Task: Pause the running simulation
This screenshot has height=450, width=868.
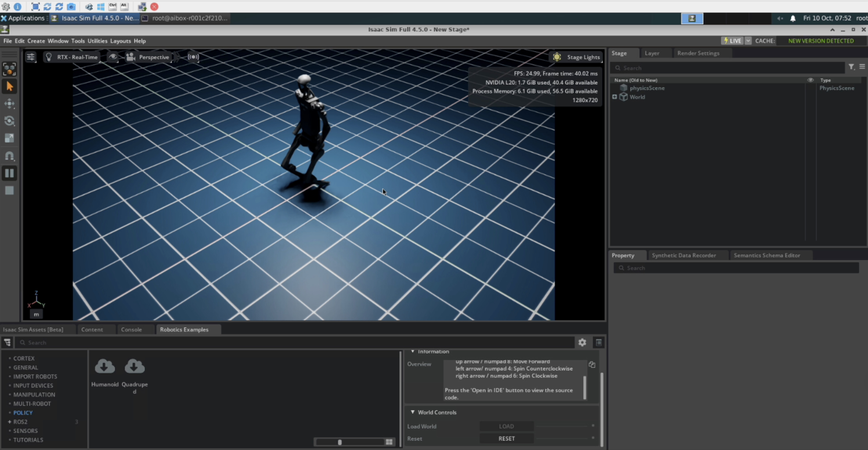Action: (9, 173)
